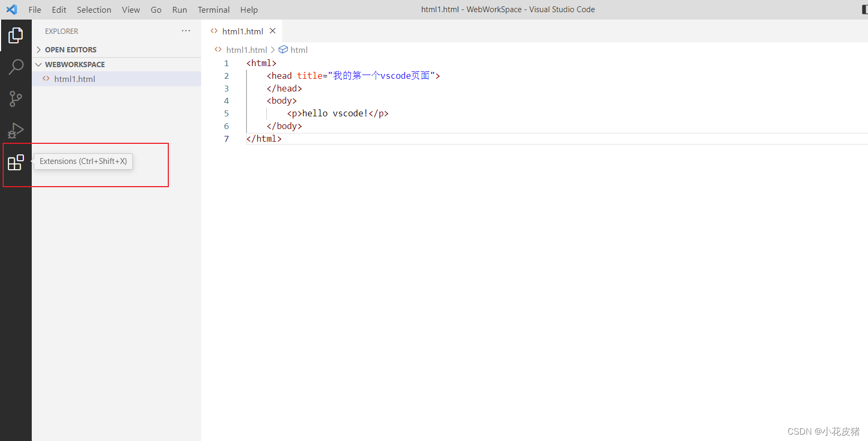868x441 pixels.
Task: Toggle the layout control in title bar
Action: pos(865,10)
